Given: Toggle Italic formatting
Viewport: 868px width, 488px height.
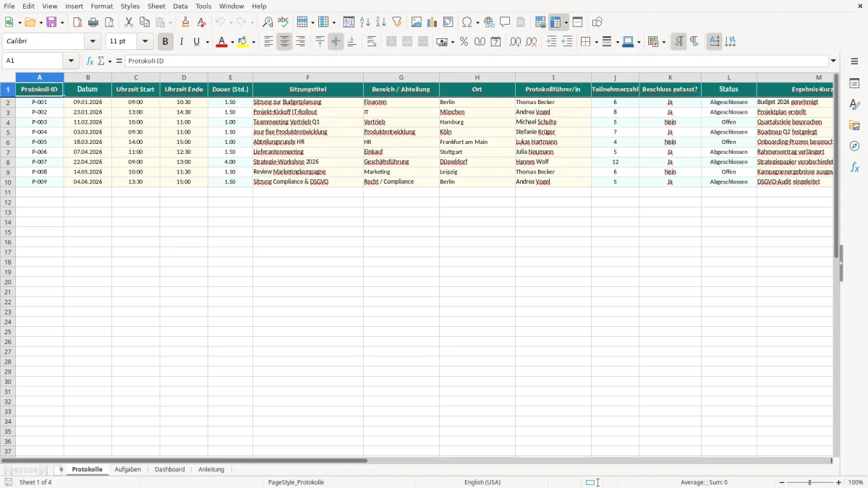Looking at the screenshot, I should (x=182, y=42).
